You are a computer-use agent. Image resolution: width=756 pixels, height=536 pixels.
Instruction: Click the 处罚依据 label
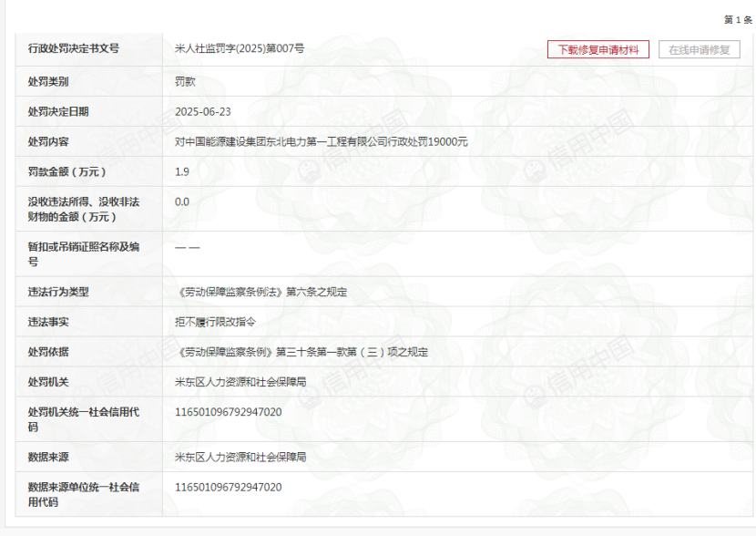click(x=48, y=352)
